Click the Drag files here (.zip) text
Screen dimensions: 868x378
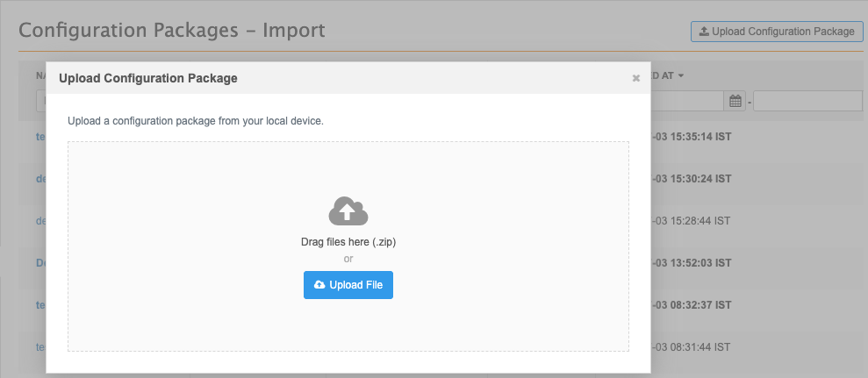(348, 242)
